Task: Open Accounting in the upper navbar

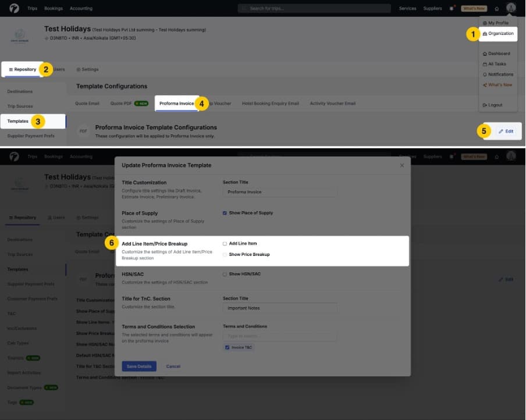Action: point(81,8)
